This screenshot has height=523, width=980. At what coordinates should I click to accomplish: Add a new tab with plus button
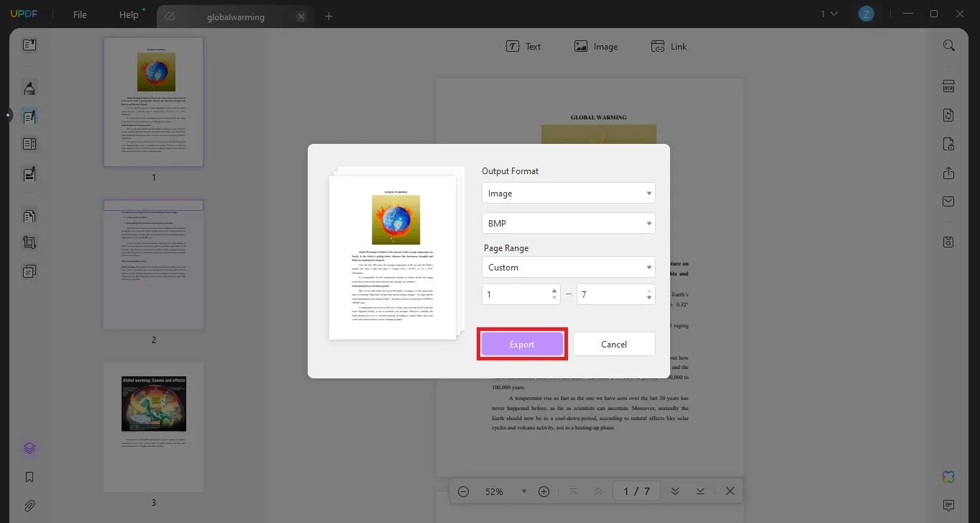point(329,16)
